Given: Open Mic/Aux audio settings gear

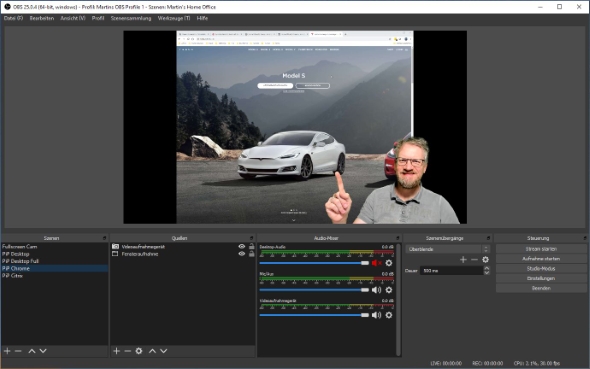Looking at the screenshot, I should pos(389,290).
